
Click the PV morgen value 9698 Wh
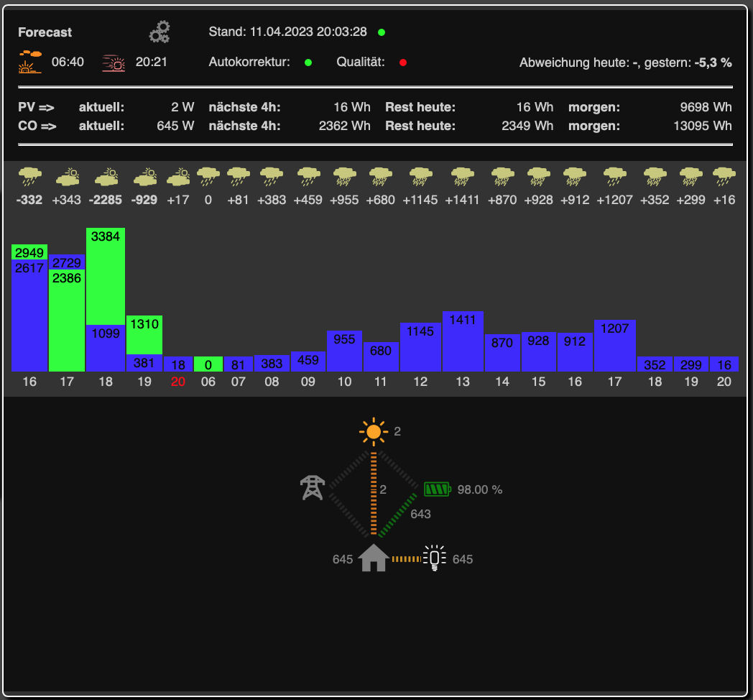coord(706,107)
